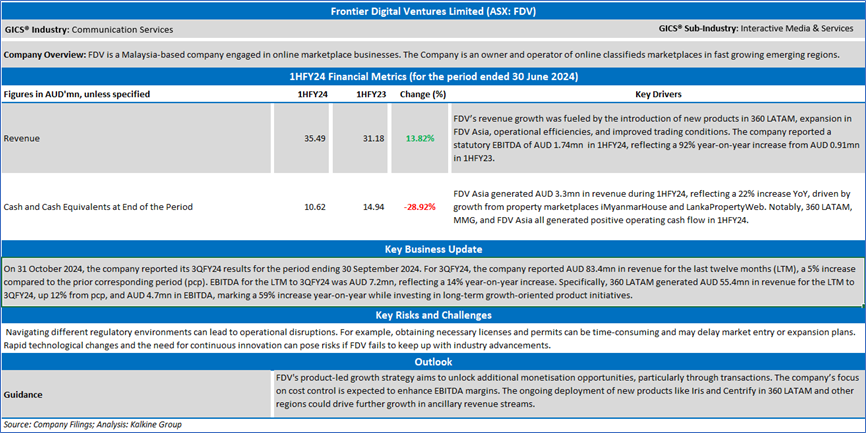Viewport: 866px width, 433px height.
Task: Click the product-led growth strategy guidance text
Action: point(567,390)
